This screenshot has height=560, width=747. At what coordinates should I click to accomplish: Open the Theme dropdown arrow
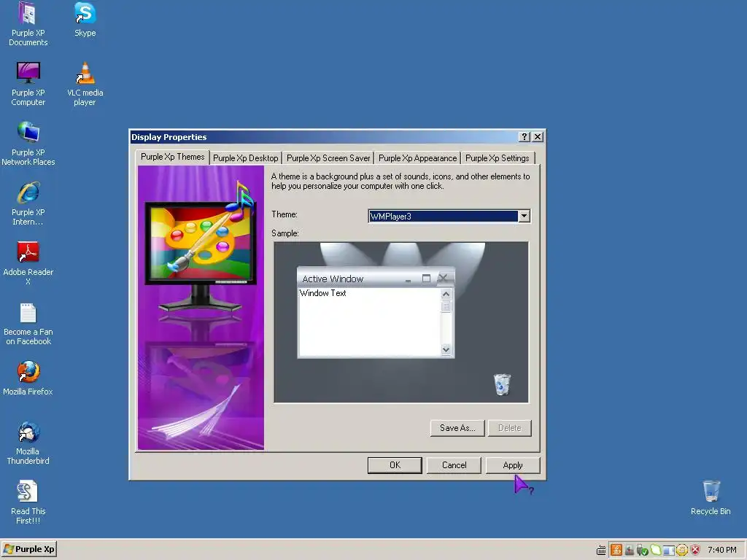(x=524, y=216)
